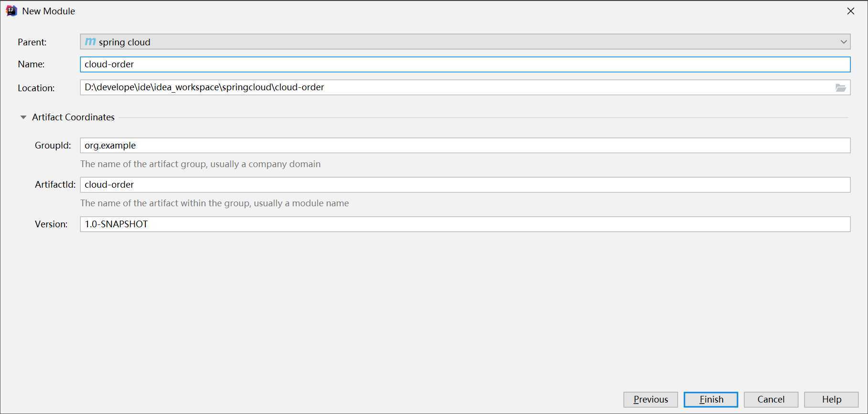868x414 pixels.
Task: Click the New Module title text
Action: pyautogui.click(x=48, y=11)
